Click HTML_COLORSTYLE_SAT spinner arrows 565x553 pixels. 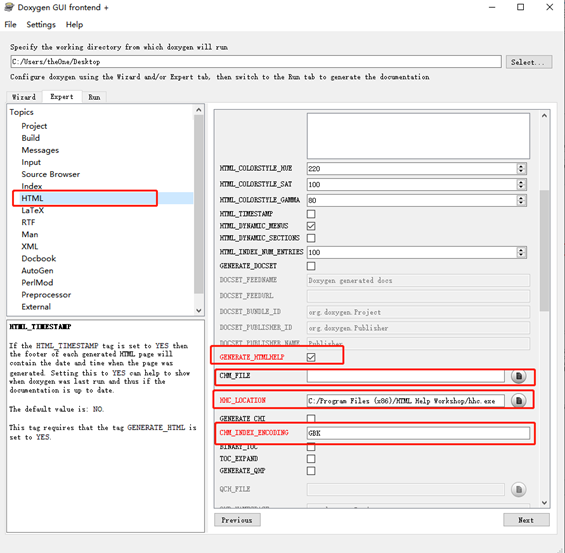coord(521,184)
